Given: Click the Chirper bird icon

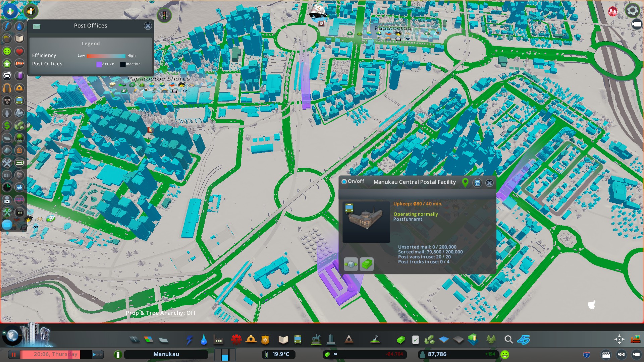Looking at the screenshot, I should [x=317, y=13].
